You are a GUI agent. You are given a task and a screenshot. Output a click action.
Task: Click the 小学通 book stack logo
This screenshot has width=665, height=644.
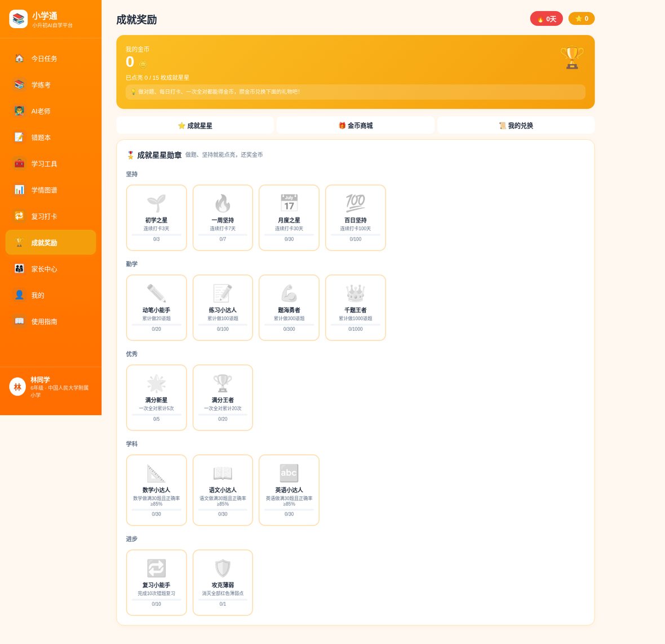click(x=18, y=19)
